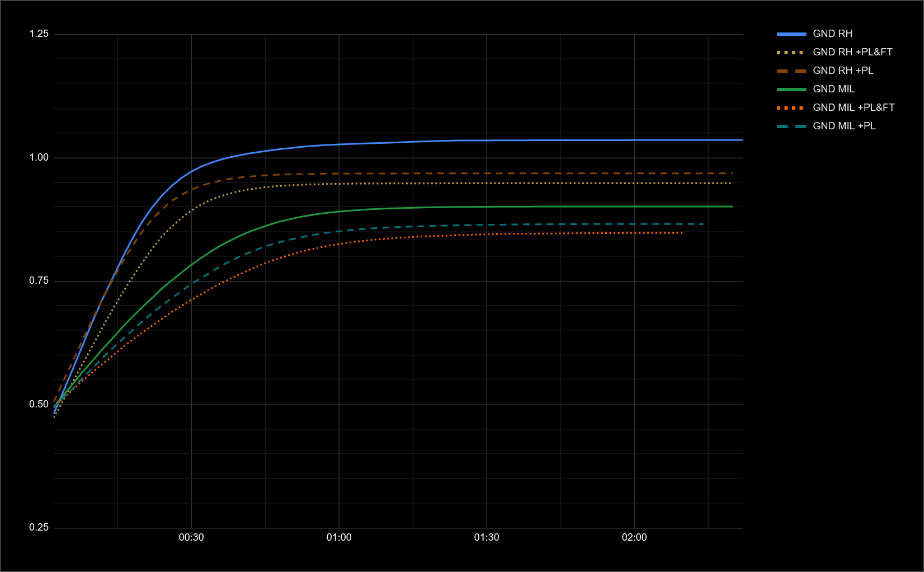
Task: Click the dashed teal GND MIL +PL swatch
Action: pyautogui.click(x=791, y=126)
